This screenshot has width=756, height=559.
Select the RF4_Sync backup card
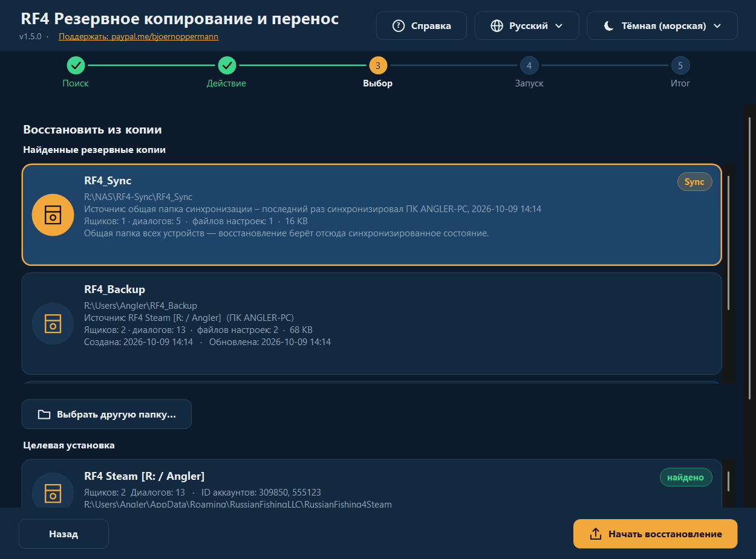(x=372, y=215)
